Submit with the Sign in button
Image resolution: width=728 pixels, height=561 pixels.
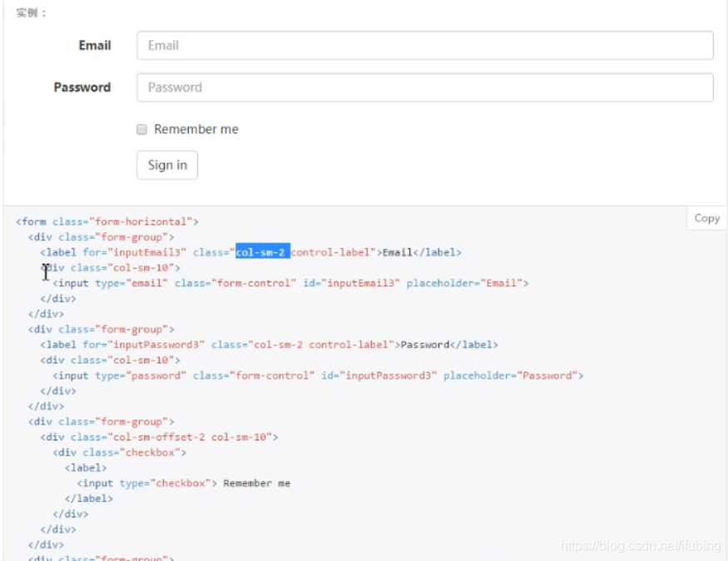167,165
